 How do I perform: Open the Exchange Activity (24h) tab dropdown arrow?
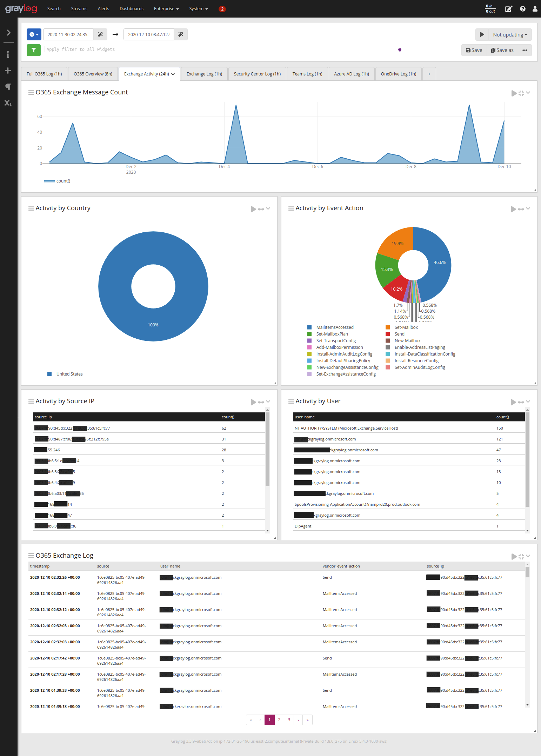pyautogui.click(x=173, y=74)
